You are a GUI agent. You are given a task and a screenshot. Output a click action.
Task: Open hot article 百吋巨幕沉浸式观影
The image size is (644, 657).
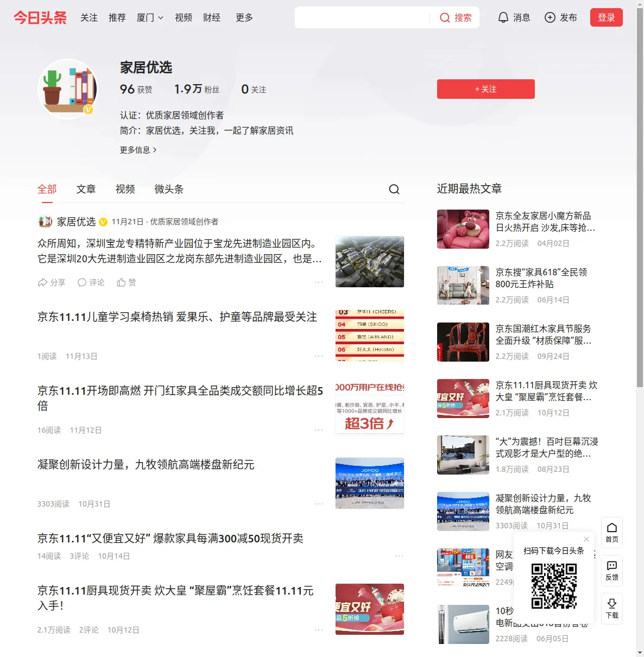[x=547, y=447]
